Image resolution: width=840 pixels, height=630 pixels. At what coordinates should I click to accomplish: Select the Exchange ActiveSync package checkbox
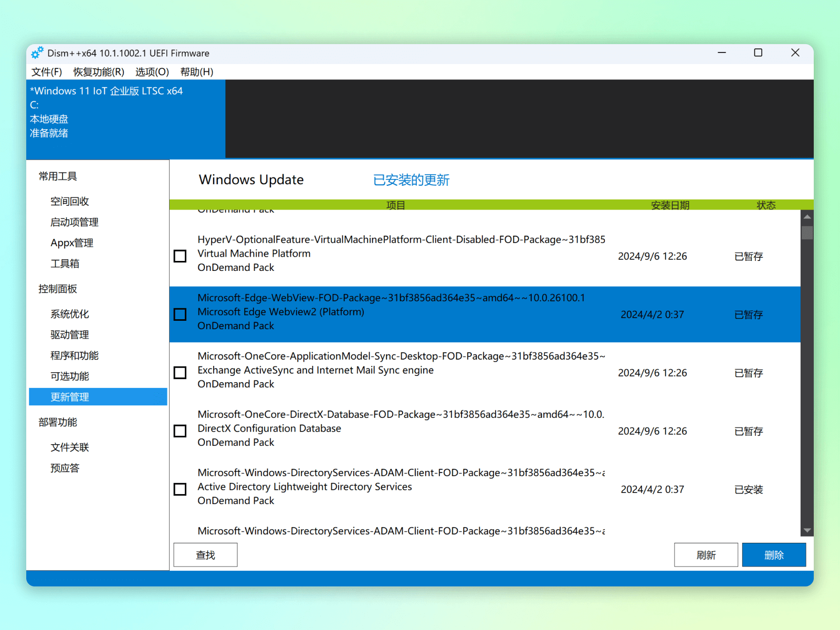pos(180,373)
